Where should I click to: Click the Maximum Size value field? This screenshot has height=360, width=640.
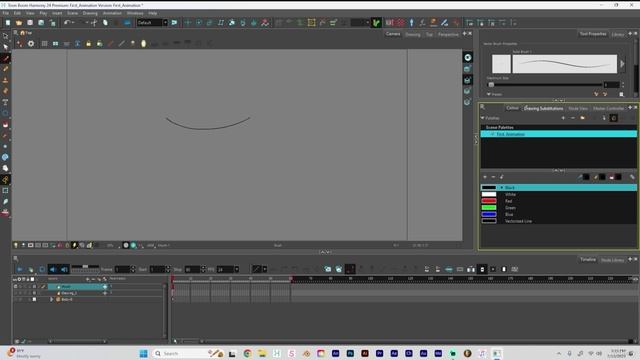click(611, 84)
